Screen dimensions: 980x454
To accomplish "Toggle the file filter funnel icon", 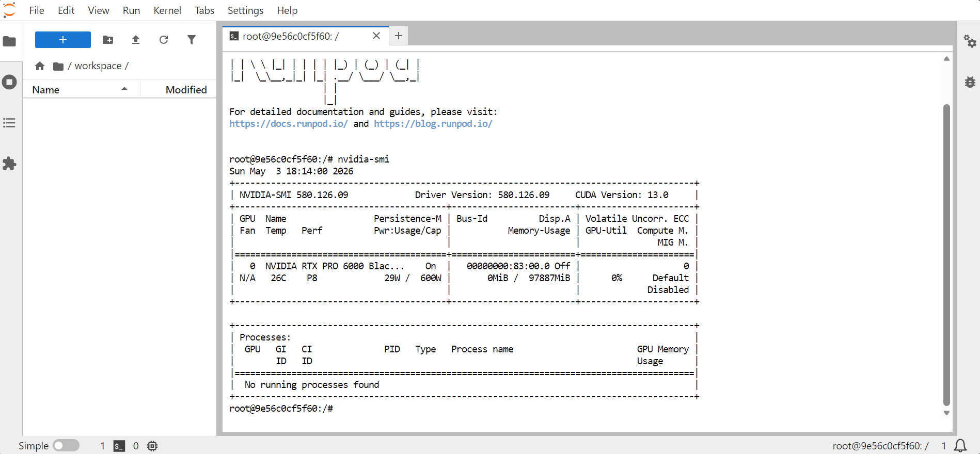I will tap(192, 40).
